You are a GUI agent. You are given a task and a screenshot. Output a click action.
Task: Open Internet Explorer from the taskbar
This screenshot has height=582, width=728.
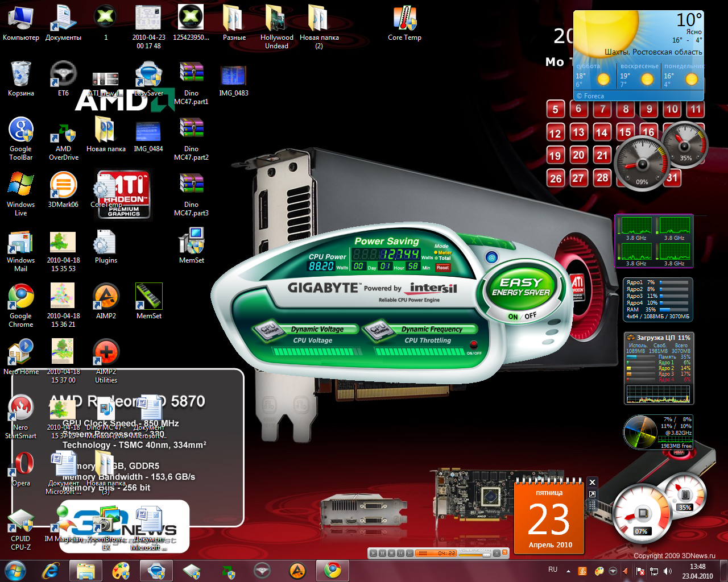51,571
